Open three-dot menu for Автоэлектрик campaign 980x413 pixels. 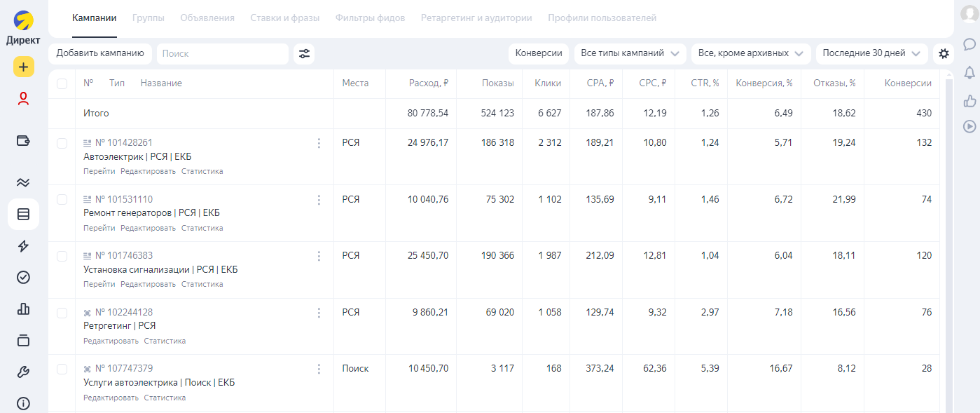click(319, 143)
